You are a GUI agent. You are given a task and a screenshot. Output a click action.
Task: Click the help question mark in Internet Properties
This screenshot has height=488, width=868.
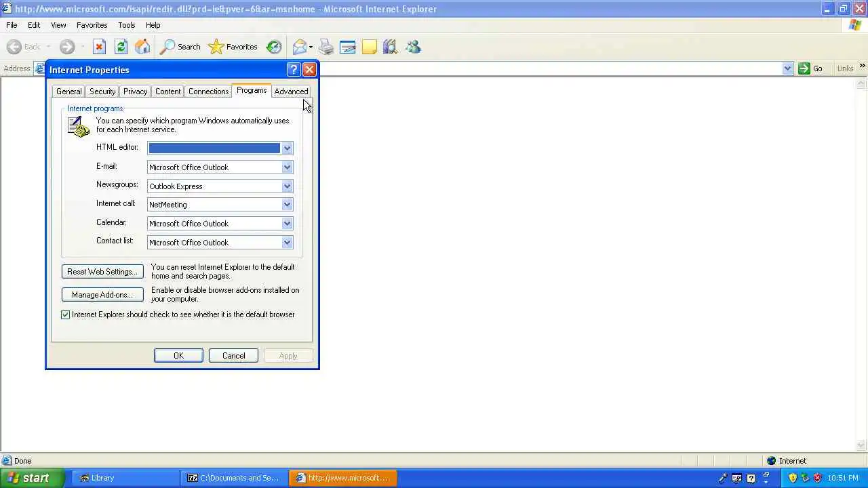coord(294,70)
